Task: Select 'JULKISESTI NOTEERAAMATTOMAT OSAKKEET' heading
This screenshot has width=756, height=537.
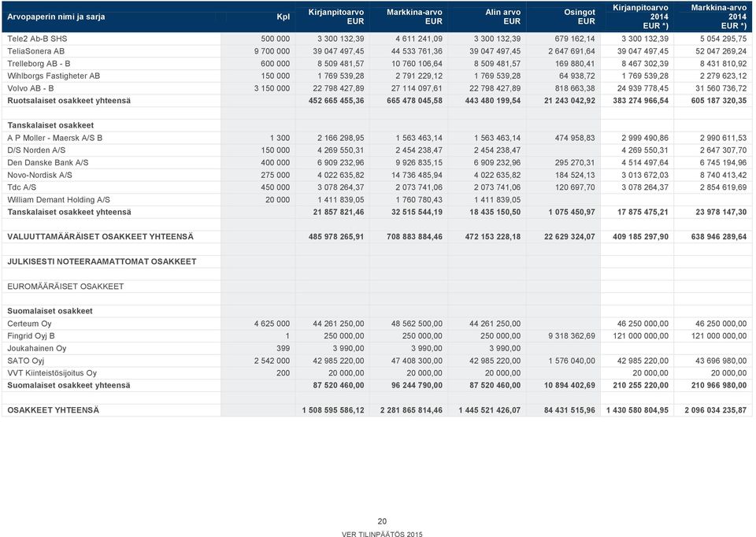Action: pyautogui.click(x=102, y=261)
